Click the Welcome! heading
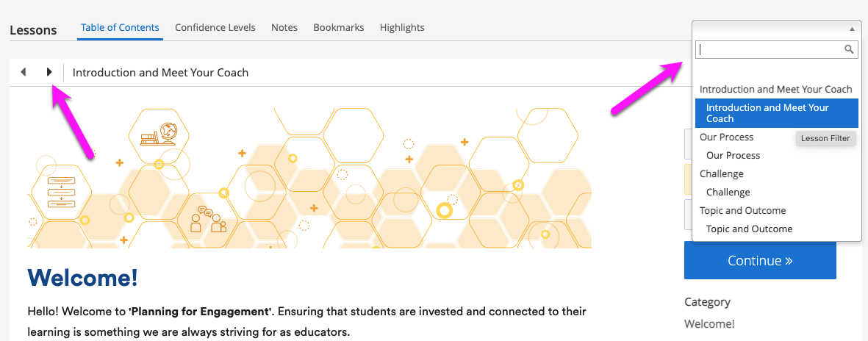Screen dimensions: 868x341 82,278
